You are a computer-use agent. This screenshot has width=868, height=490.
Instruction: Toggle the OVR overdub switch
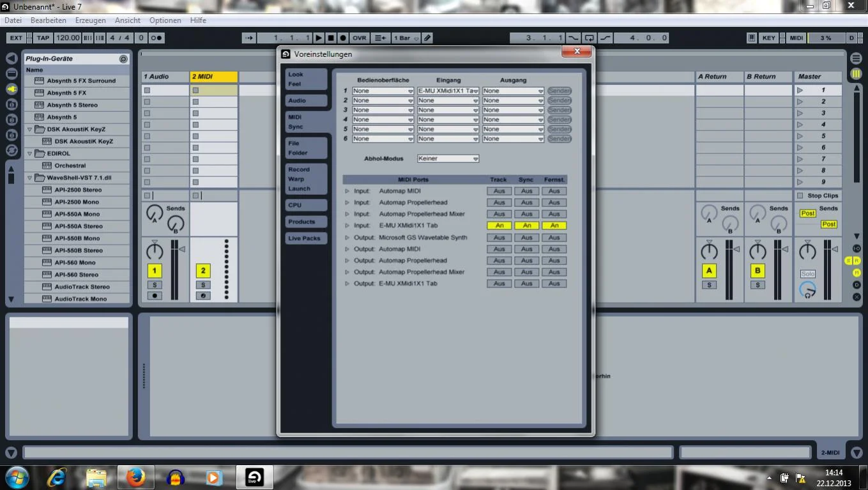point(360,38)
